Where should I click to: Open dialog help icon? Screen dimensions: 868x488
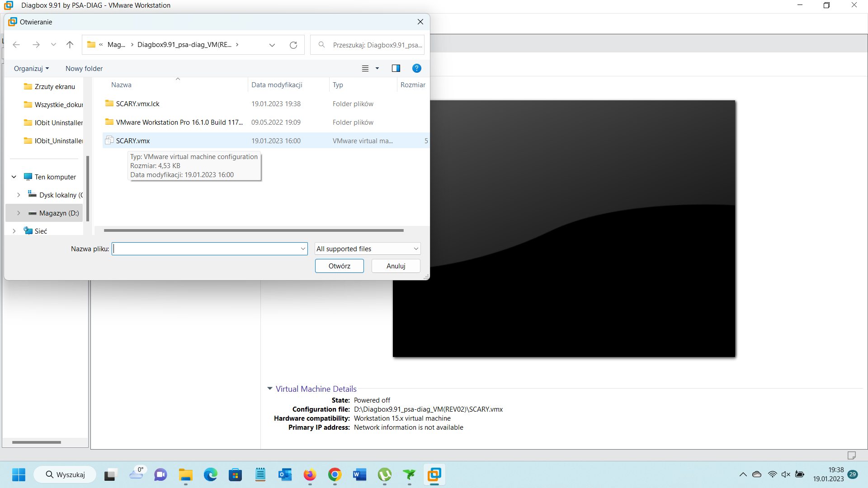(417, 68)
